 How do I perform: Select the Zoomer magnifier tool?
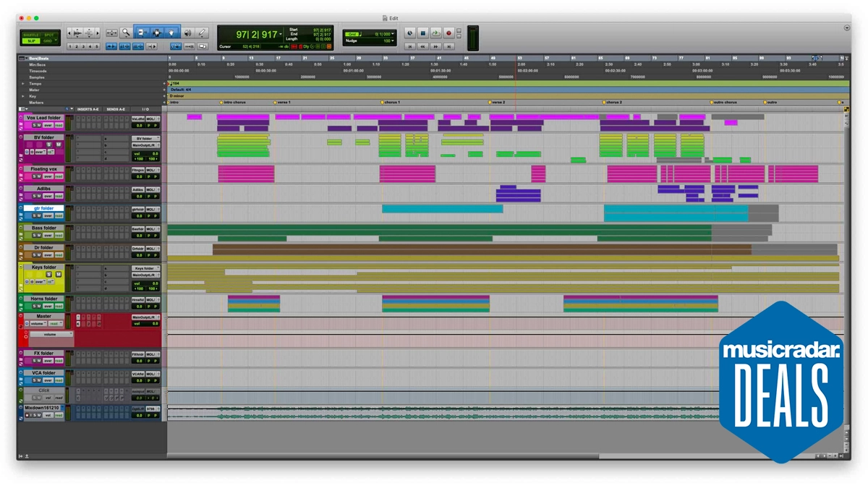[126, 33]
